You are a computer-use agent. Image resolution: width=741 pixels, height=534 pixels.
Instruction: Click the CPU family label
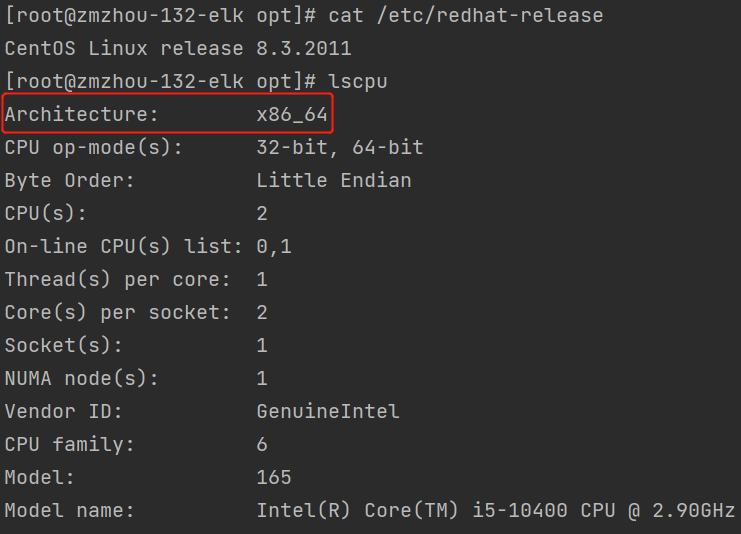point(69,444)
